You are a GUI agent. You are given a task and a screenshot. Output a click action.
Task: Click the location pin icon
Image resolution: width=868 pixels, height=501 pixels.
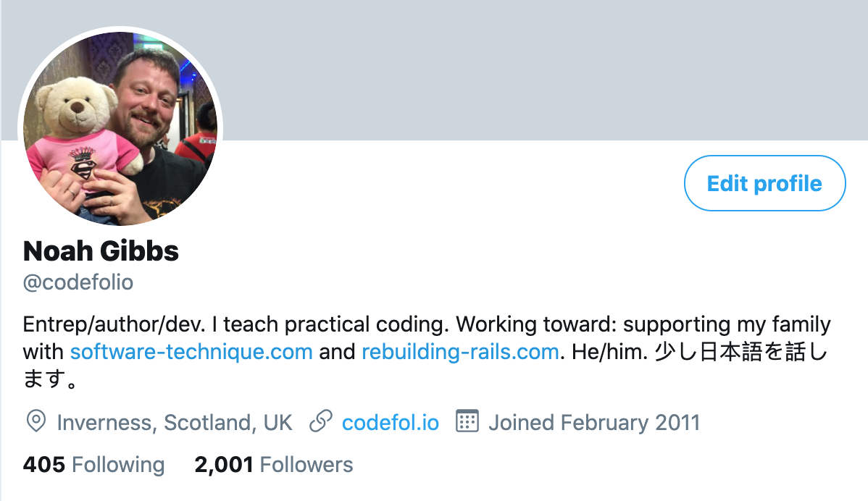click(x=36, y=421)
